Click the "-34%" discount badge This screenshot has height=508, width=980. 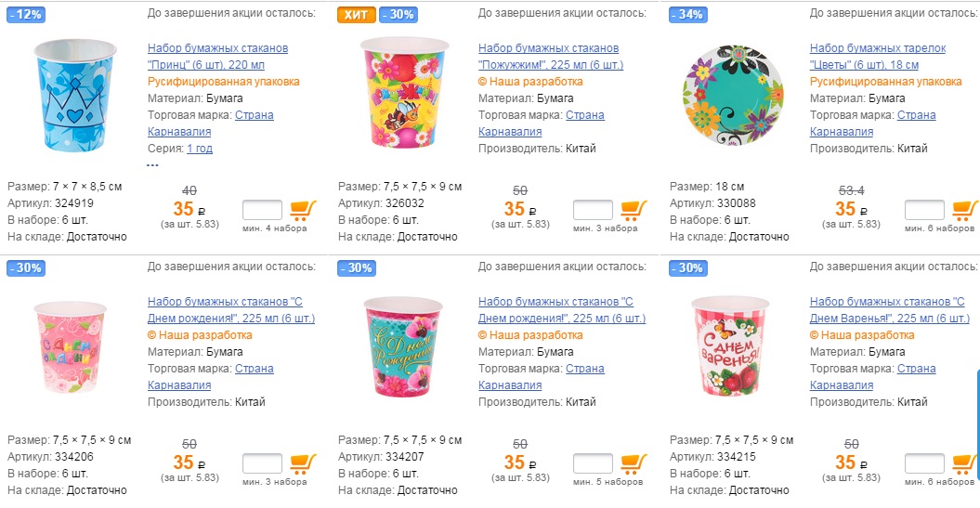689,15
